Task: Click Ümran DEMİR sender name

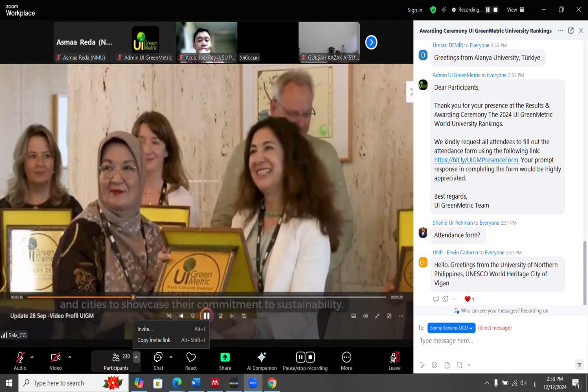Action: click(x=448, y=45)
